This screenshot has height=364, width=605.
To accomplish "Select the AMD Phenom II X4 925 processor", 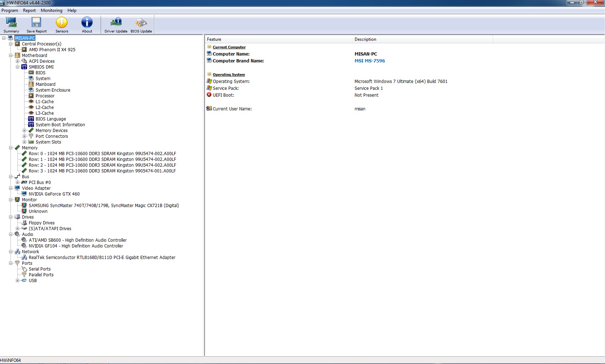I will (x=52, y=50).
